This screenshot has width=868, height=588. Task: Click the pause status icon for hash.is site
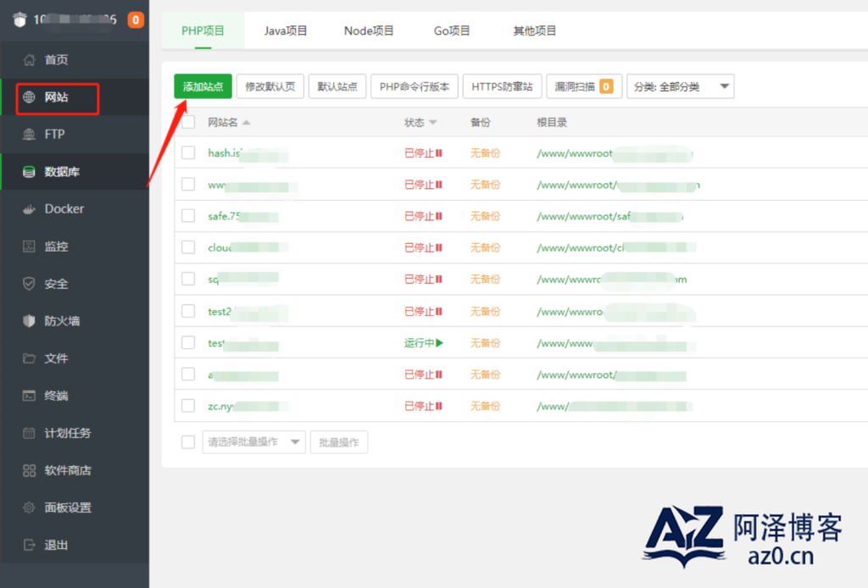click(x=439, y=153)
